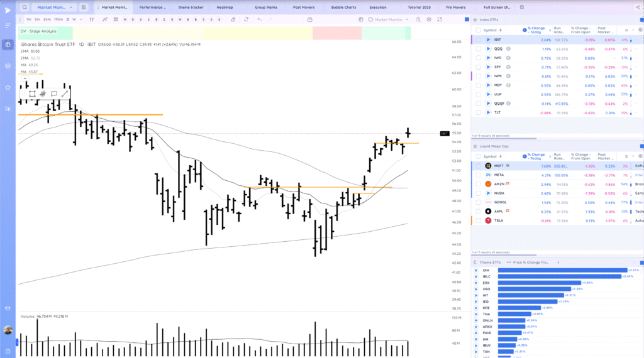This screenshot has width=644, height=358.
Task: Open the Market Monitor workspace dropdown
Action: [x=54, y=8]
